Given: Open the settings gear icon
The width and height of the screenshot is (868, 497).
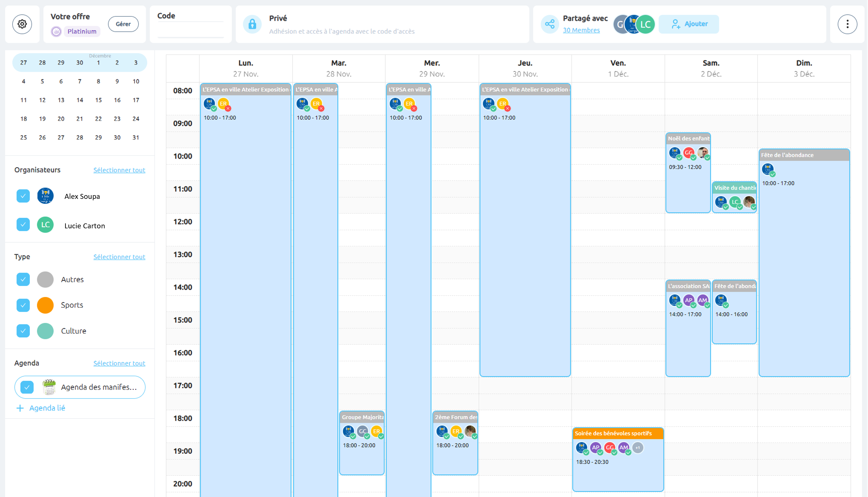Looking at the screenshot, I should click(x=22, y=24).
